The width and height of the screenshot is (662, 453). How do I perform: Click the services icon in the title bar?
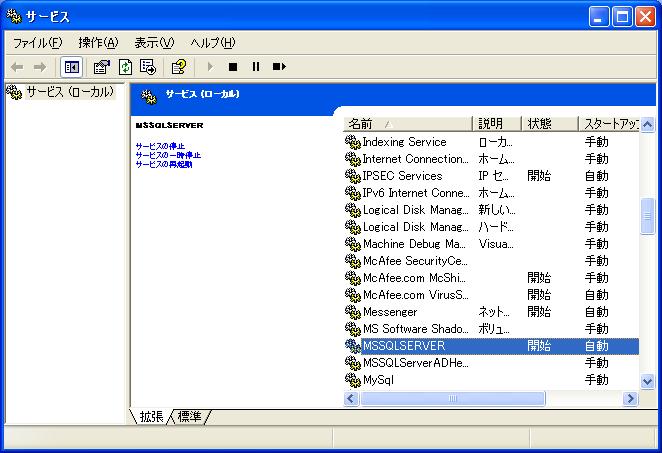pyautogui.click(x=14, y=16)
